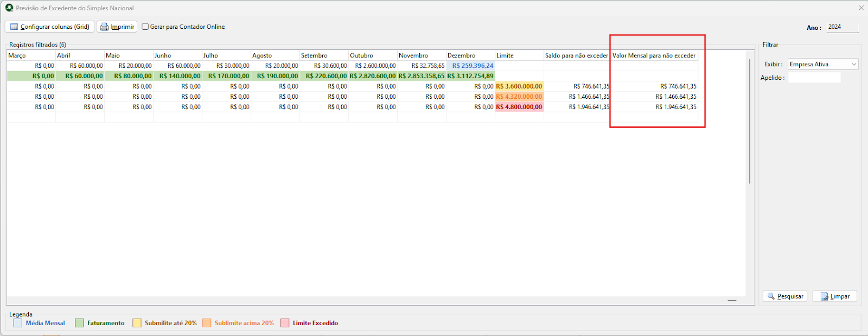This screenshot has width=868, height=336.
Task: Close the Previsão de Excedente window
Action: 861,8
